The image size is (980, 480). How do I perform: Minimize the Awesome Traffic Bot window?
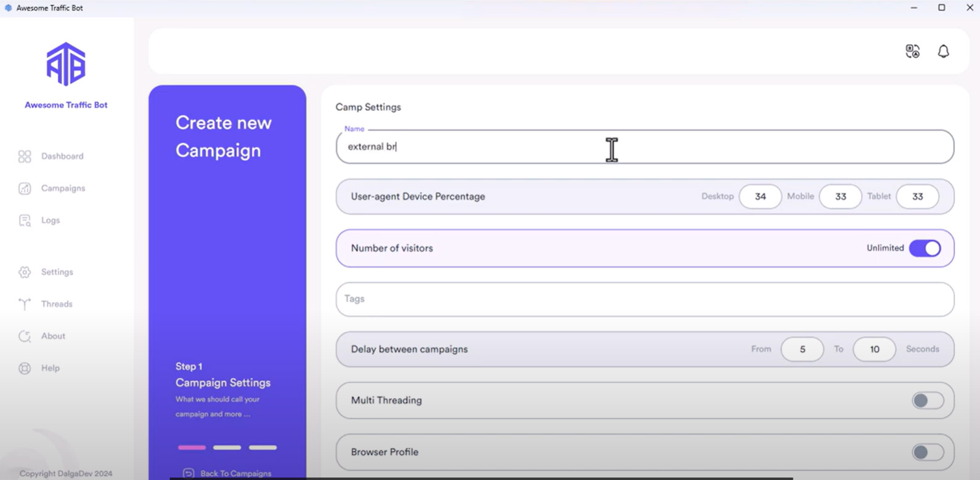(913, 8)
